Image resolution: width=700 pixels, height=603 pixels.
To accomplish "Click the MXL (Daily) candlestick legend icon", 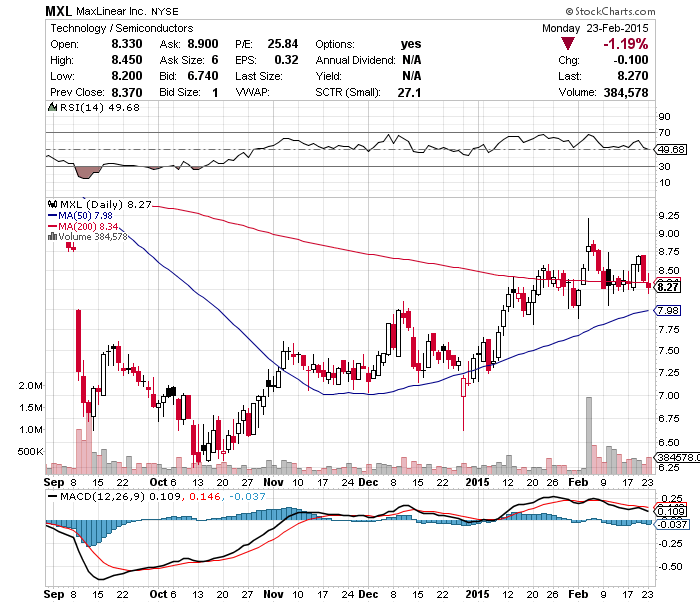I will coord(52,204).
